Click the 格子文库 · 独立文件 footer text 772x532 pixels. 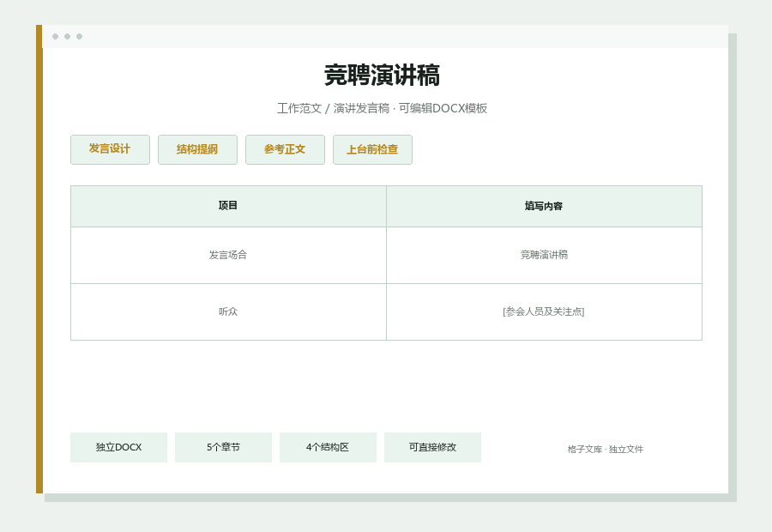605,450
